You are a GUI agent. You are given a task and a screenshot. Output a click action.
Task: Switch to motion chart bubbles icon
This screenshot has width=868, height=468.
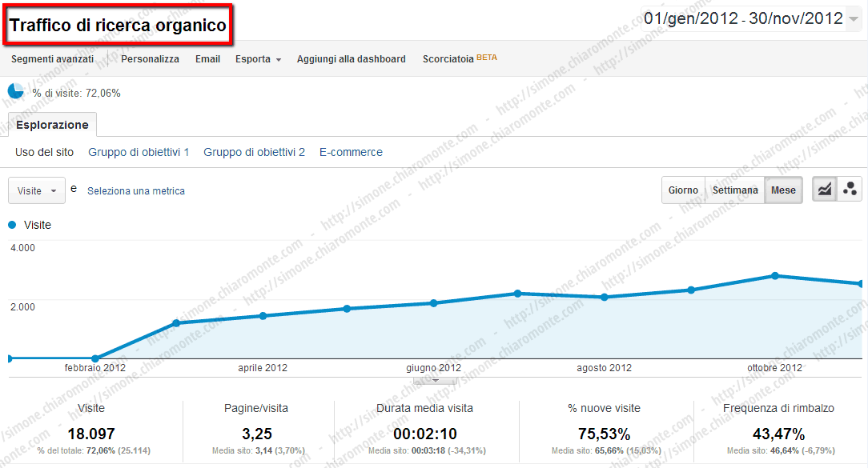(850, 190)
